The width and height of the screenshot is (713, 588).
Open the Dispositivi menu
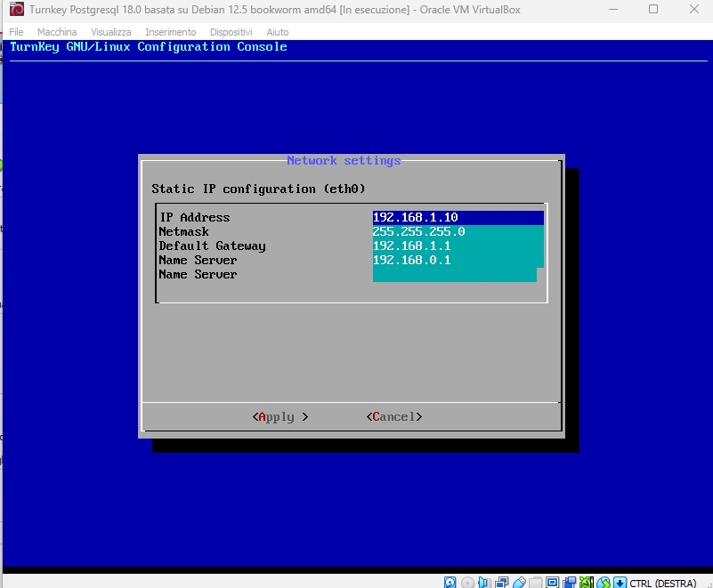pos(231,32)
